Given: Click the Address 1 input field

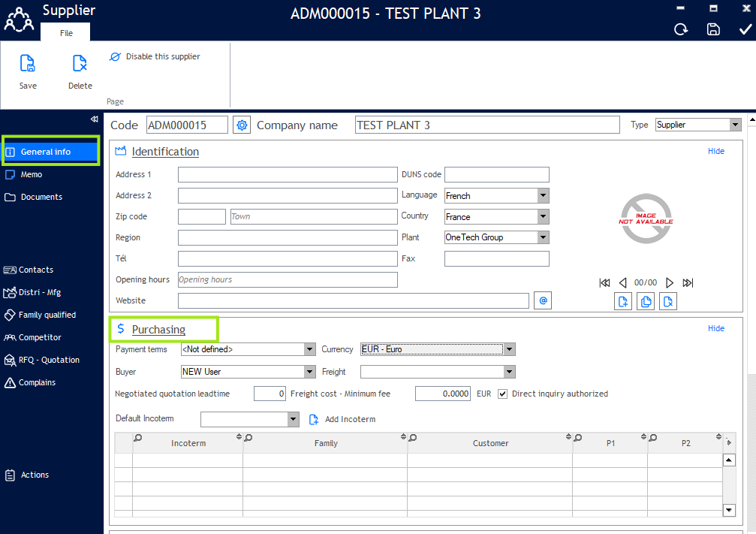Looking at the screenshot, I should 287,175.
